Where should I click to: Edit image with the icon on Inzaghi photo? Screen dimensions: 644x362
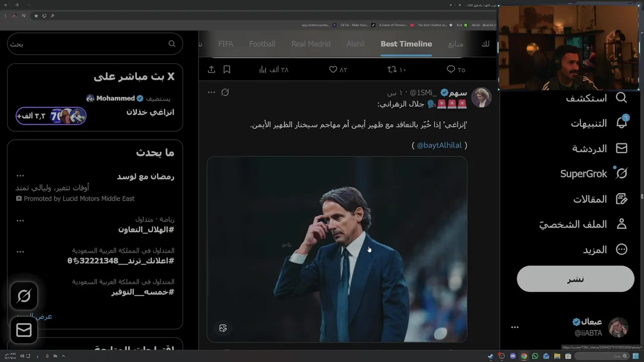coord(223,328)
